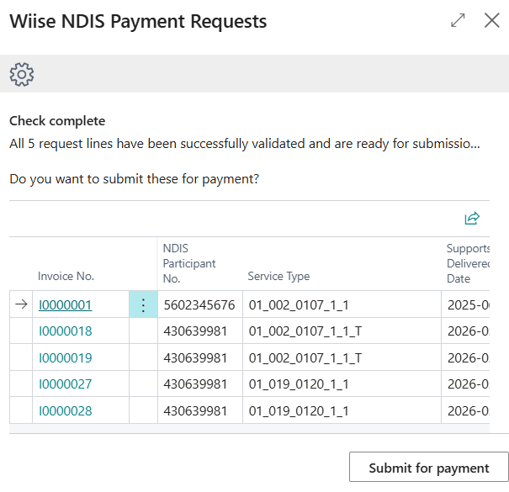
Task: Click the 'Do you want to submit' question
Action: 134,179
